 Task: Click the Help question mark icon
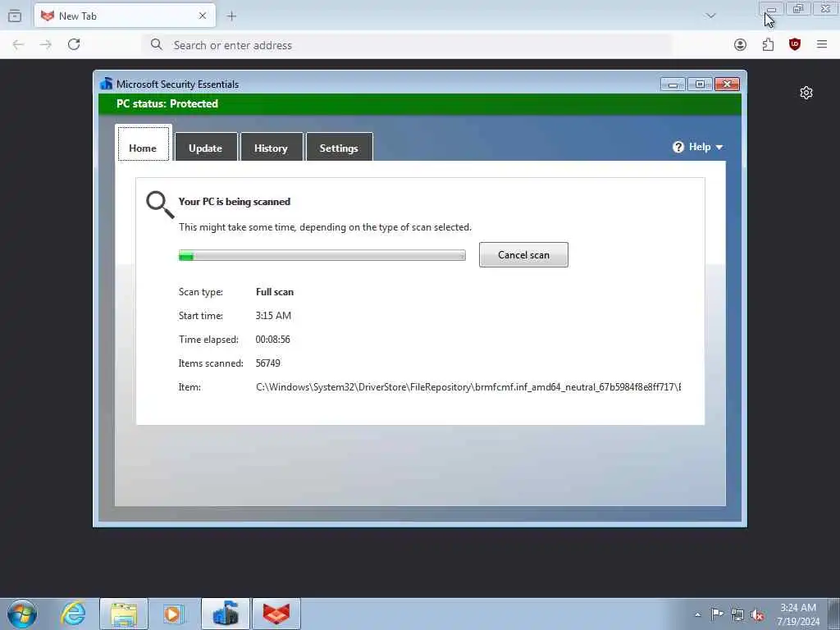(x=678, y=147)
